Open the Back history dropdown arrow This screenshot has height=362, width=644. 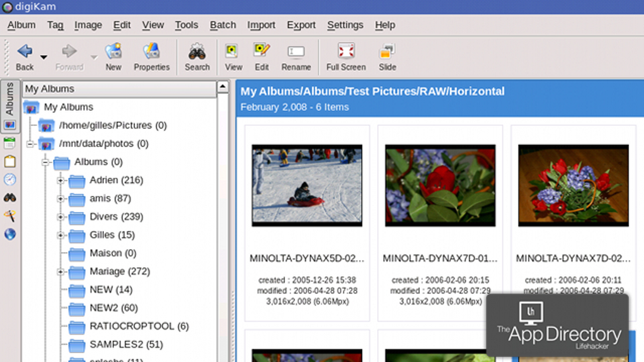point(44,57)
